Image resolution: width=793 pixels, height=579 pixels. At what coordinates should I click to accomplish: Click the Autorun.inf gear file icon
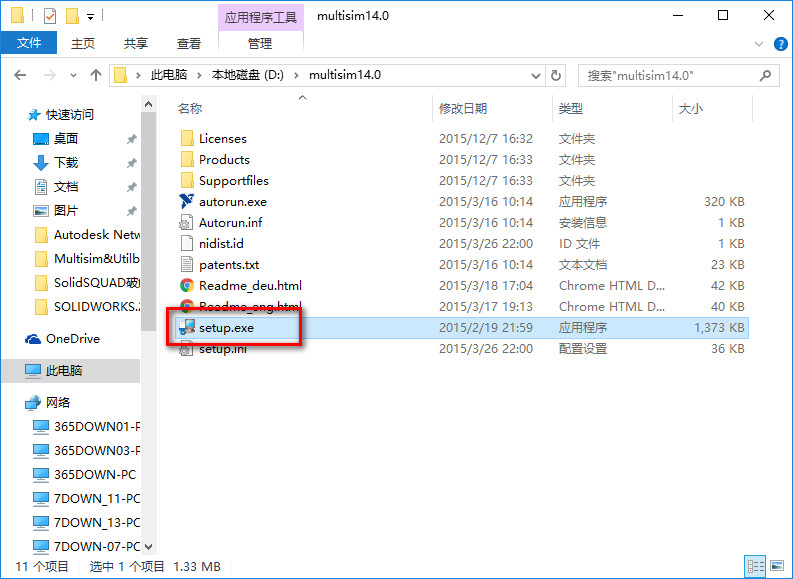point(187,222)
